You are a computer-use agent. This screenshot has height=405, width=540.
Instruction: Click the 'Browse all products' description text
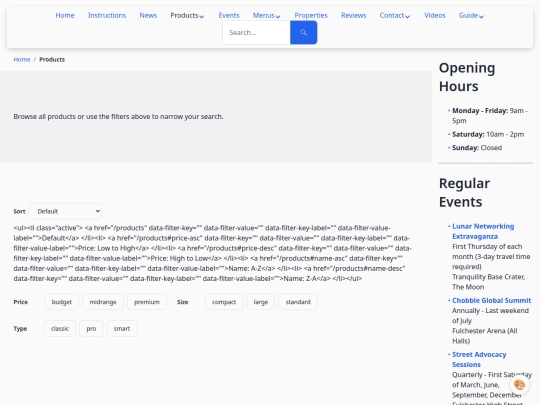pos(118,116)
